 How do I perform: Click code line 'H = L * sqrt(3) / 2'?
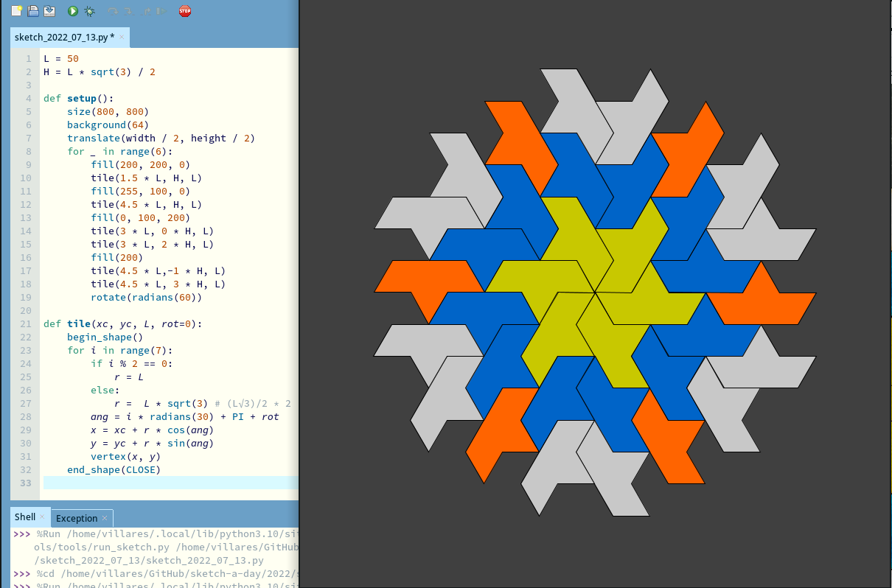[x=100, y=71]
